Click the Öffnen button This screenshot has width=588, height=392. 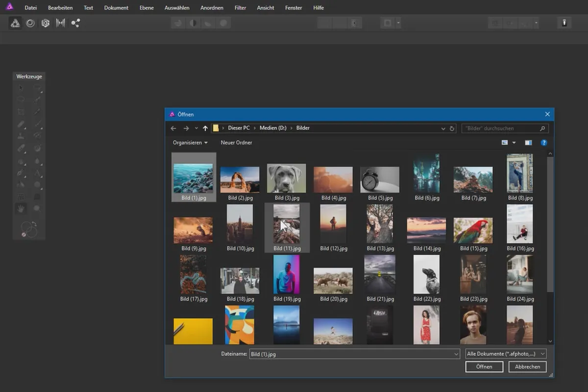click(483, 367)
